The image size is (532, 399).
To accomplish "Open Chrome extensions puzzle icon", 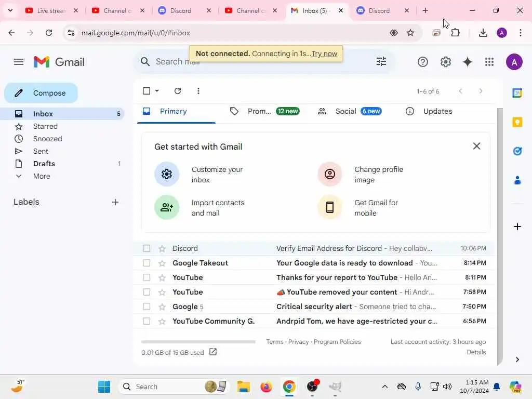I will [x=455, y=33].
